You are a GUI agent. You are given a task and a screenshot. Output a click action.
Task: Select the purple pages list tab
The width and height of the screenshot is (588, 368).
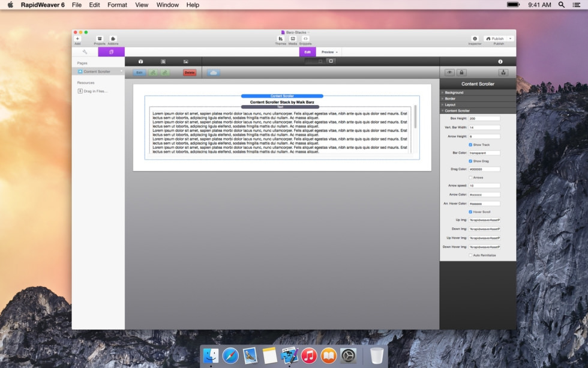(112, 52)
